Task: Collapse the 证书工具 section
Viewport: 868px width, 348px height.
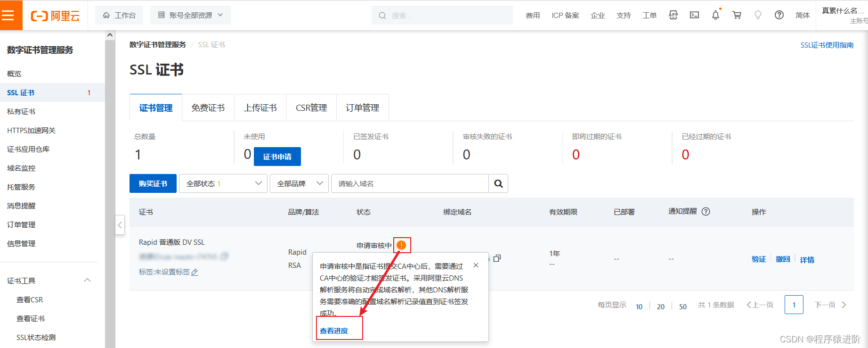Action: click(x=87, y=281)
